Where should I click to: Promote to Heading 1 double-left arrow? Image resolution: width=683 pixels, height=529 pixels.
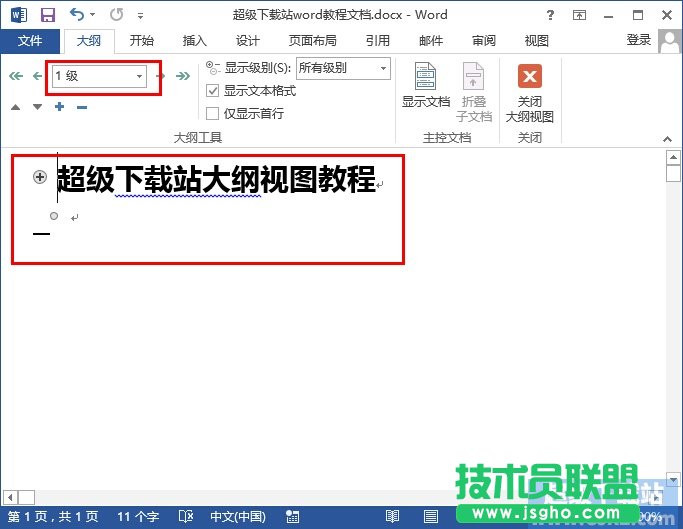coord(15,76)
